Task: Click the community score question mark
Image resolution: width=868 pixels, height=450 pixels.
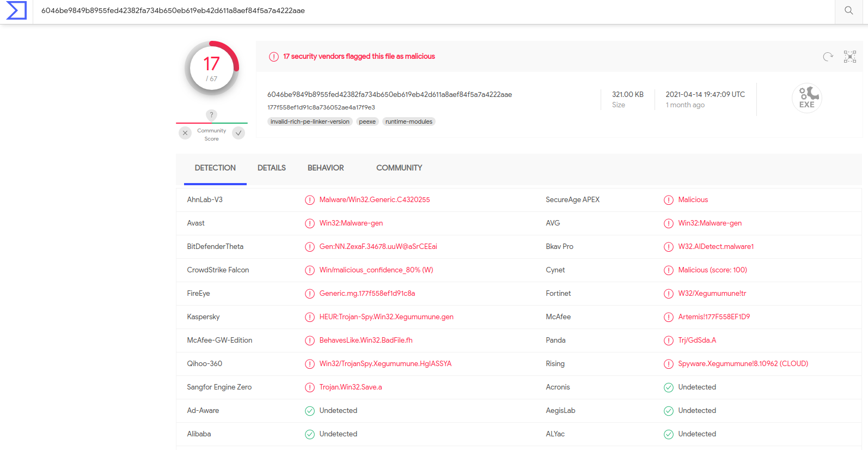Action: click(x=211, y=115)
